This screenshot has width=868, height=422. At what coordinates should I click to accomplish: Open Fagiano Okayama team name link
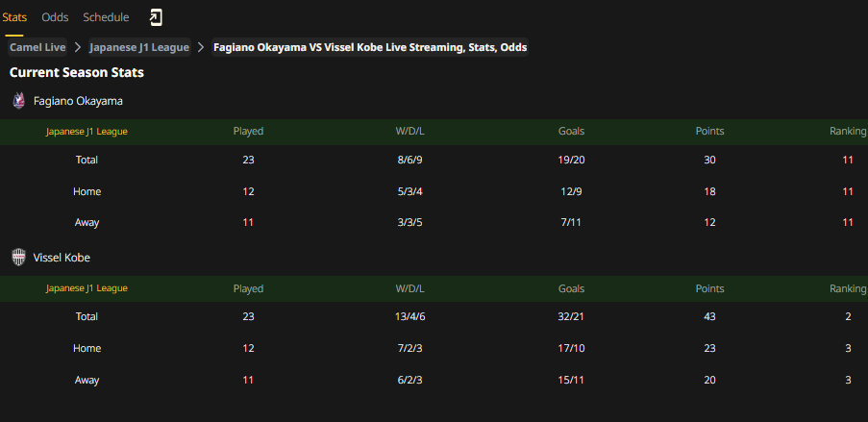tap(78, 101)
